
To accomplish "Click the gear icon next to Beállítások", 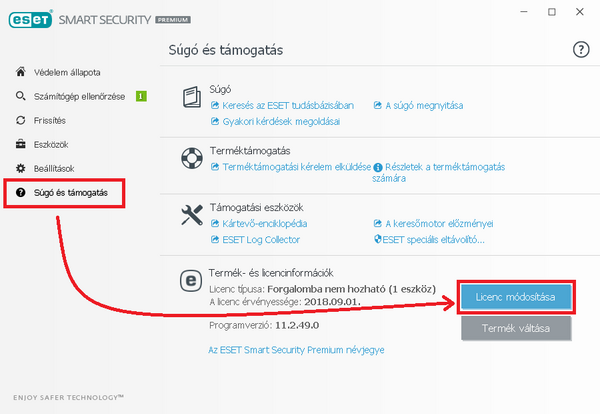I will (x=21, y=168).
